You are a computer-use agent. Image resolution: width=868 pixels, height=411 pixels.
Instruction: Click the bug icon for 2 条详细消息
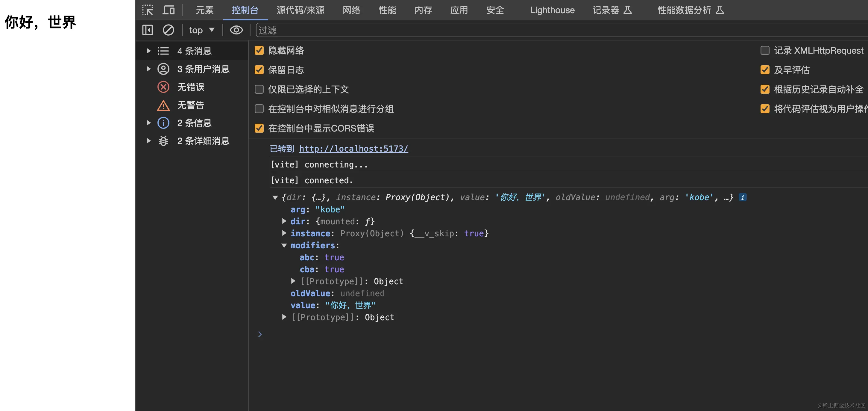pos(163,140)
